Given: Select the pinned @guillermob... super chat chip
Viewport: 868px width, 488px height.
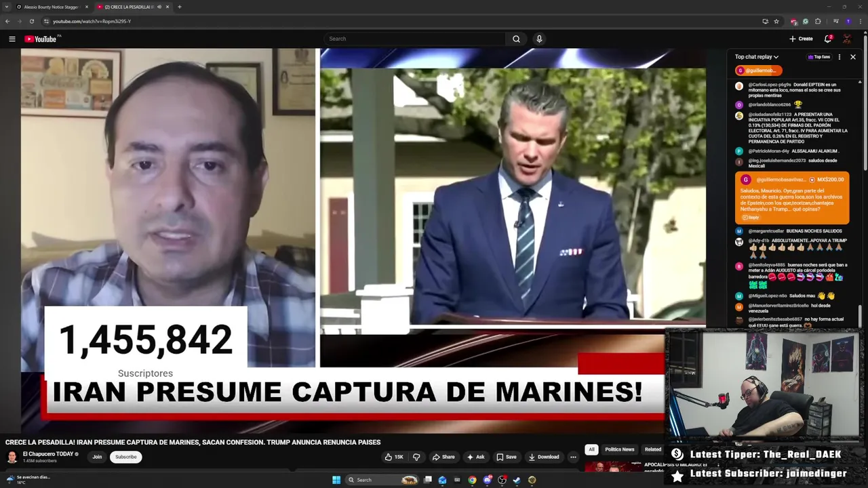Looking at the screenshot, I should point(758,70).
